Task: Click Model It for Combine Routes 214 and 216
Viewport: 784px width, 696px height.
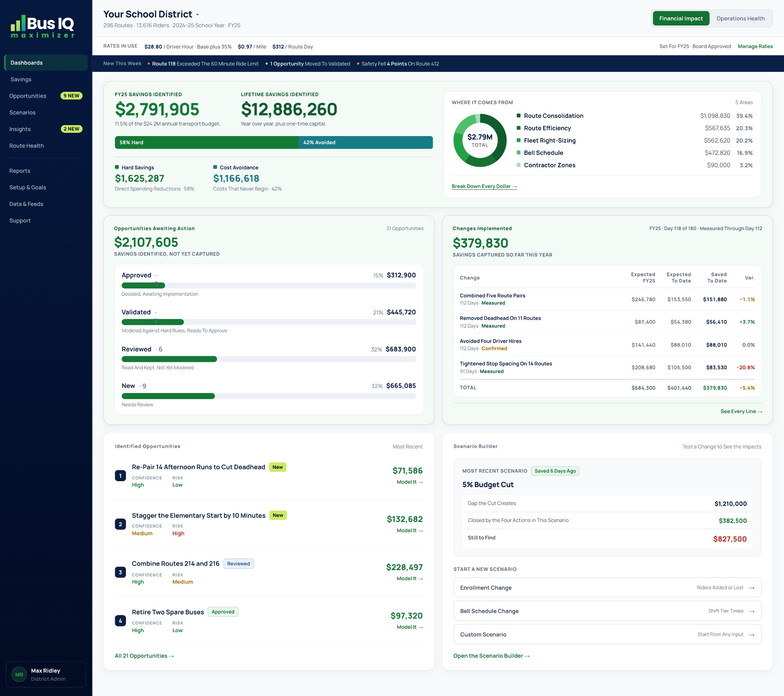Action: (x=410, y=579)
